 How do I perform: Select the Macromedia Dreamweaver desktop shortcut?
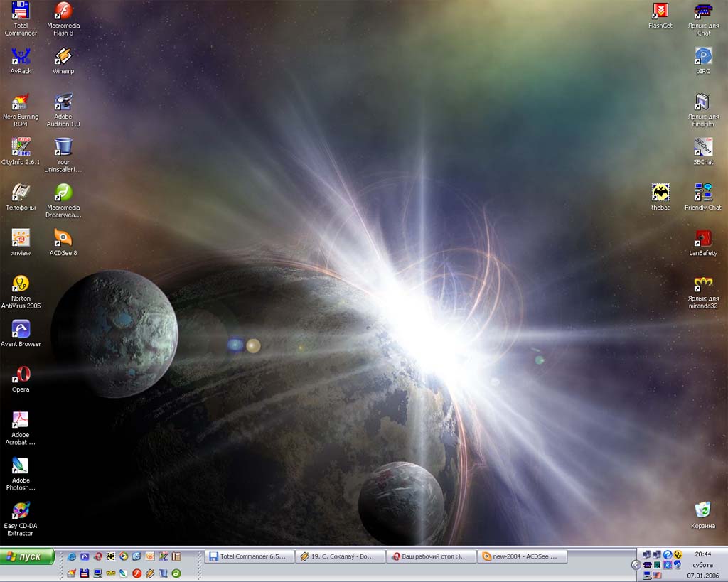63,200
